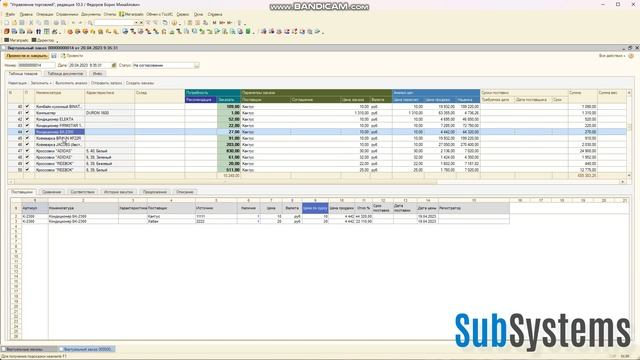Click the Директор toolbar button
640x360 pixels.
[43, 40]
